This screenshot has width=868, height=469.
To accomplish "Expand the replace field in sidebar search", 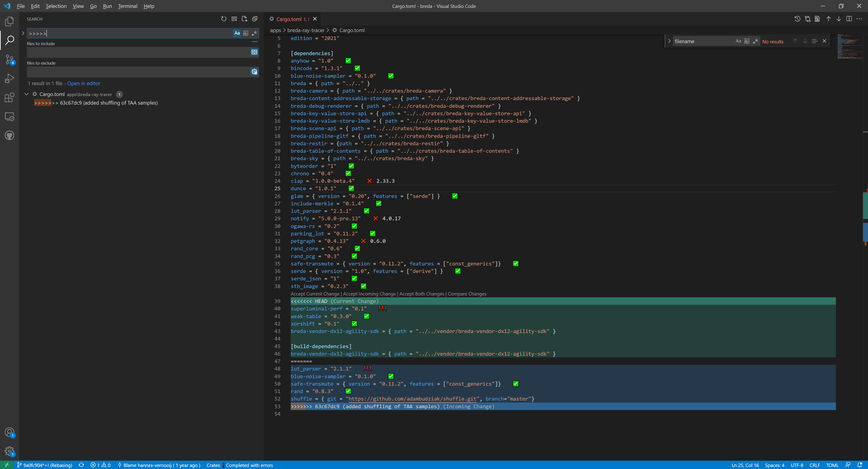I will pos(23,33).
